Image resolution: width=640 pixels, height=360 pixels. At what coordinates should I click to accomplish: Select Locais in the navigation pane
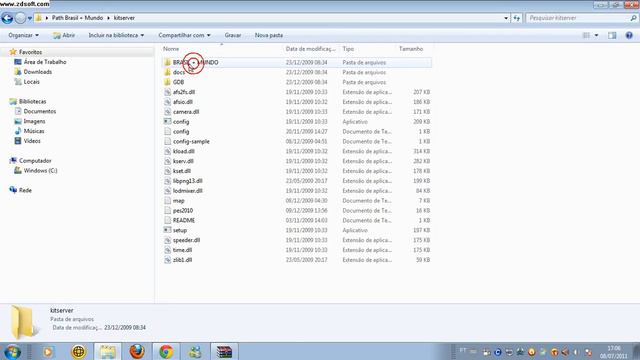[31, 82]
